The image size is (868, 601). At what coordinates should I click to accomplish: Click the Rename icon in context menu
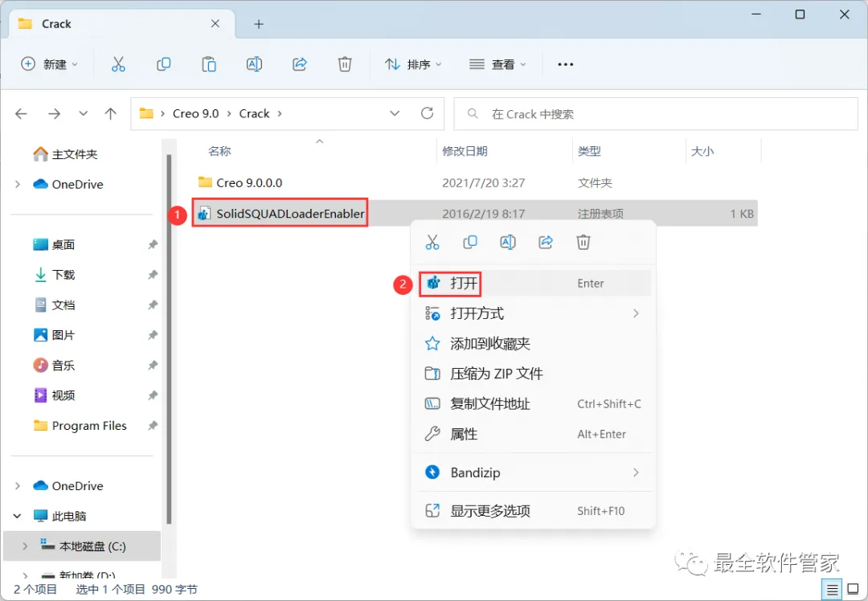pos(508,242)
